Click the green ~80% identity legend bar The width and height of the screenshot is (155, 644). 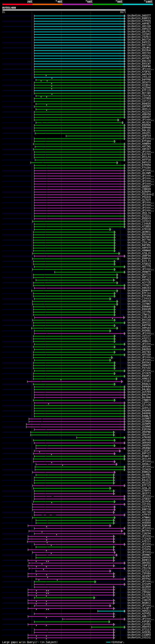tap(108, 4)
